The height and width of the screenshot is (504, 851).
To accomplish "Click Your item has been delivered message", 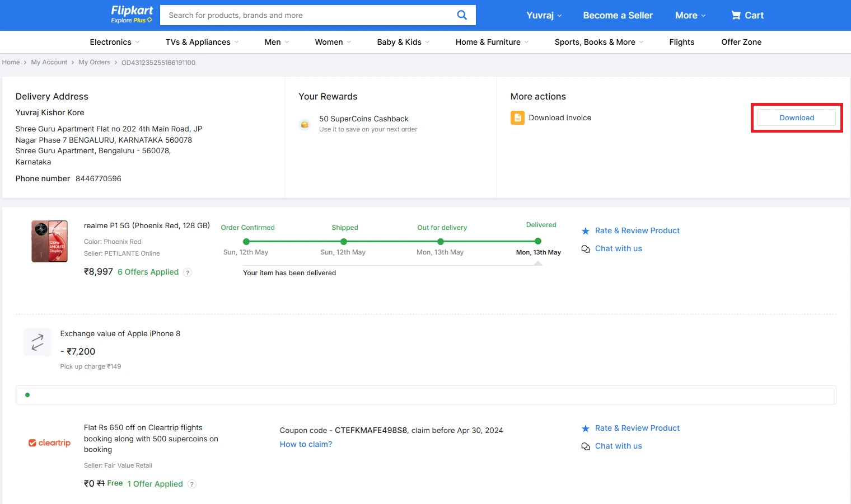I will 289,273.
